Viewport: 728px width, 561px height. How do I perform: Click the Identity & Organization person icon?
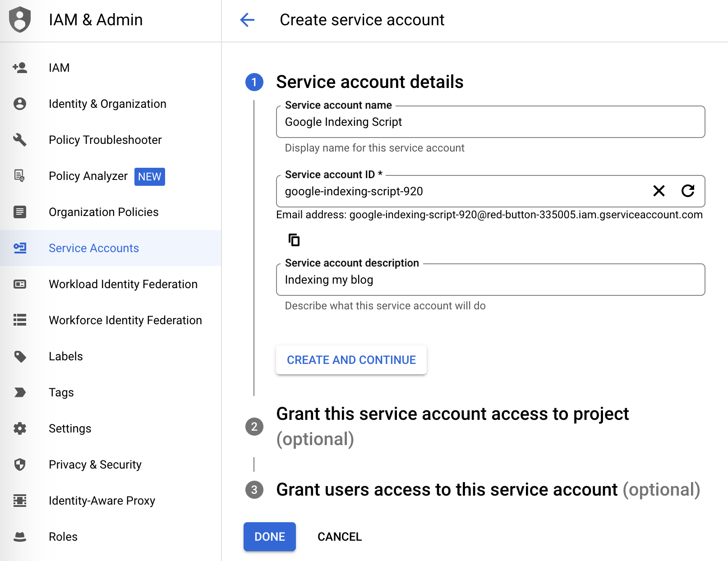[x=20, y=104]
